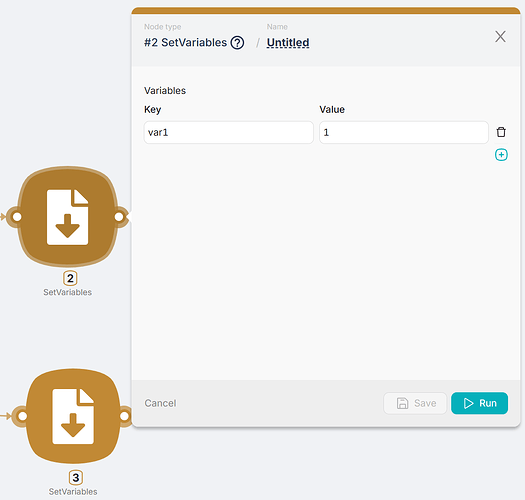
Task: Click output connector of node 2
Action: [119, 217]
